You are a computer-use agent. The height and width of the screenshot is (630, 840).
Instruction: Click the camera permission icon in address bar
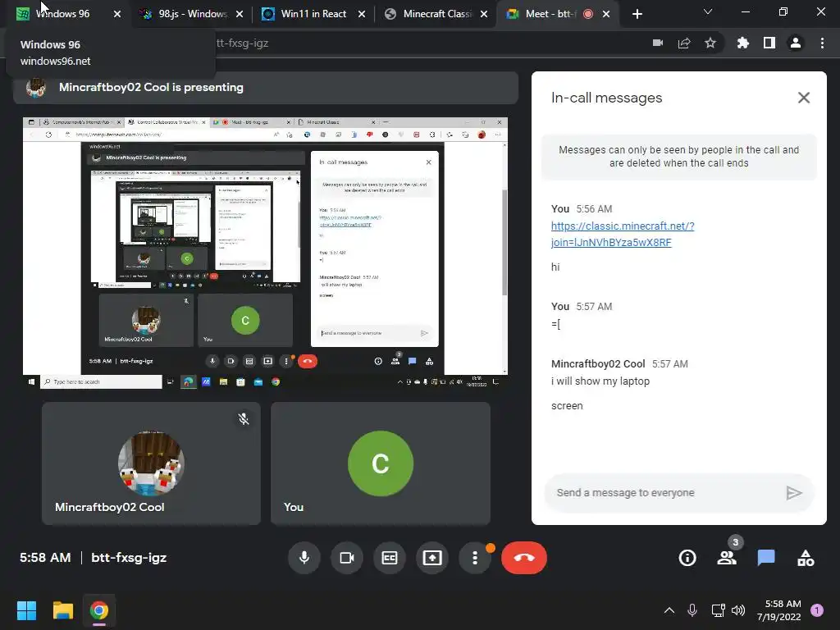(658, 43)
